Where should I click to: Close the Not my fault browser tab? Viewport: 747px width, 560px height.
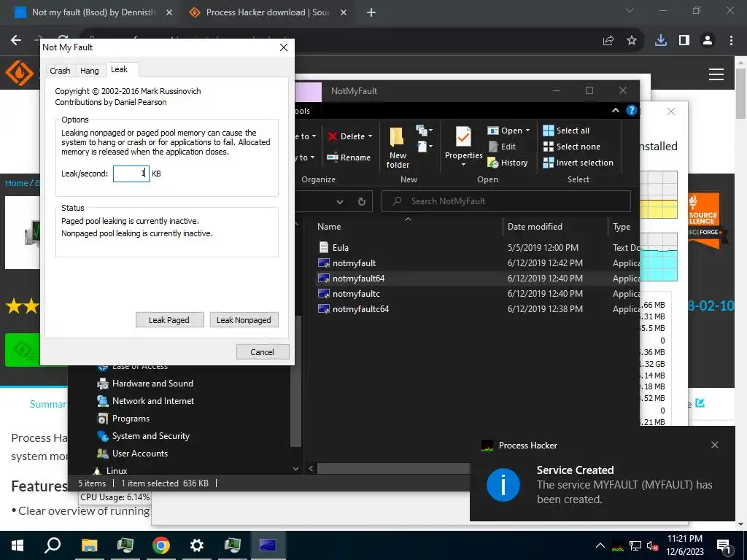point(169,12)
